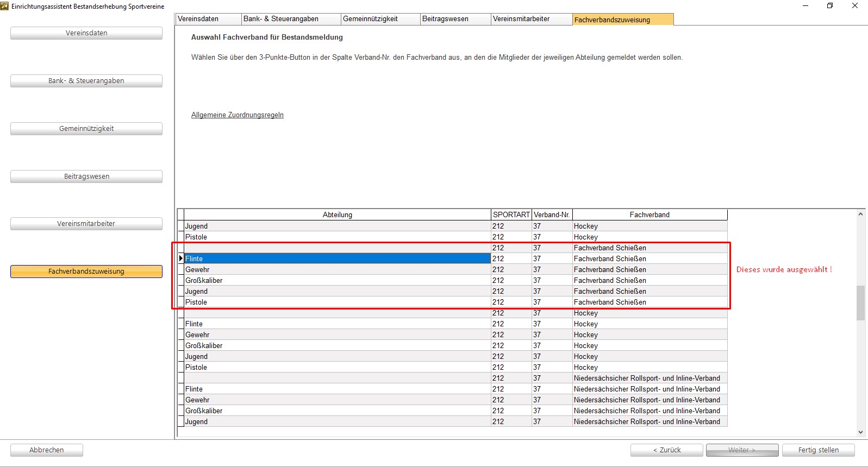Select the Beitragswesen tab

tap(455, 19)
